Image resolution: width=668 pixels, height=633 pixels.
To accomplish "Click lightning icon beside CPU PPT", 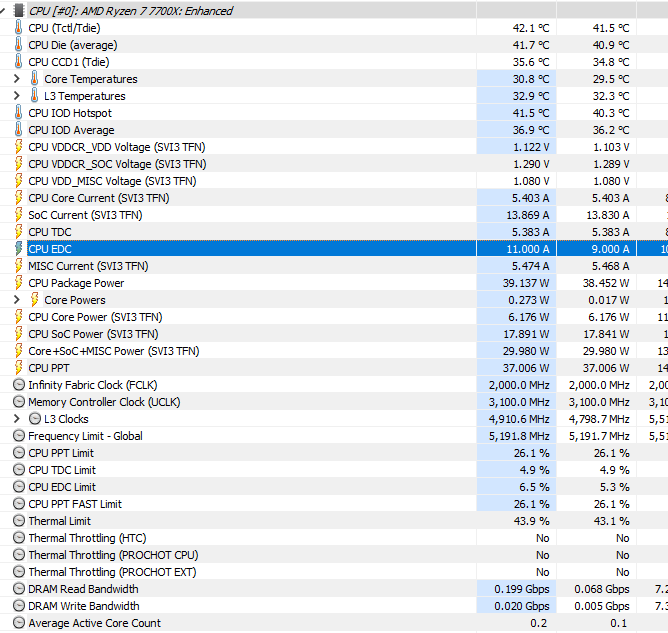I will coord(18,368).
